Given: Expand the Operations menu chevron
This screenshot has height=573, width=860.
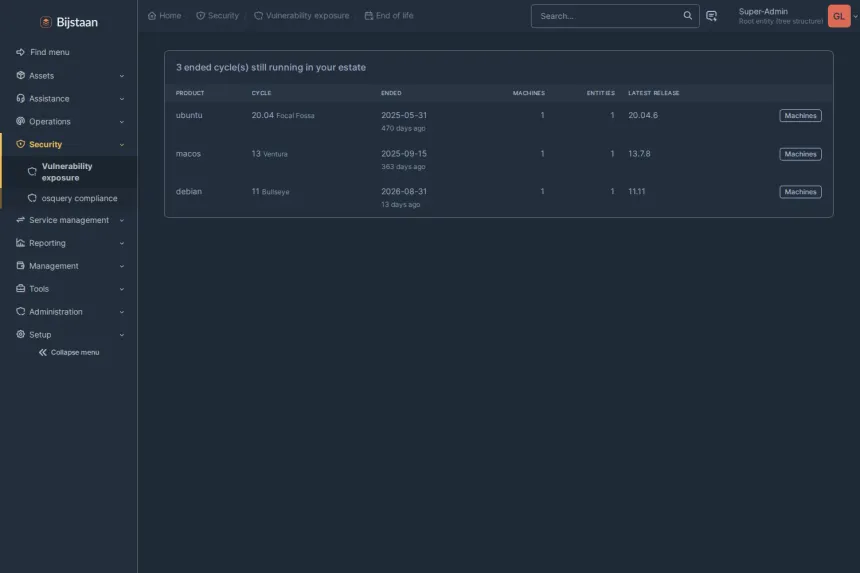Looking at the screenshot, I should point(122,122).
